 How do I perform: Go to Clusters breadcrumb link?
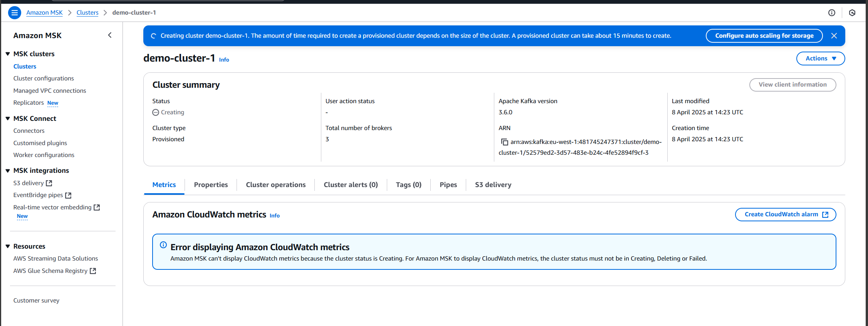click(x=87, y=13)
